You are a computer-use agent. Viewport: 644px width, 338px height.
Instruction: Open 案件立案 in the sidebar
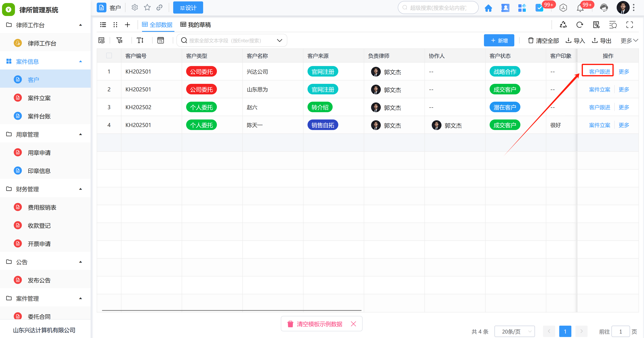tap(39, 98)
